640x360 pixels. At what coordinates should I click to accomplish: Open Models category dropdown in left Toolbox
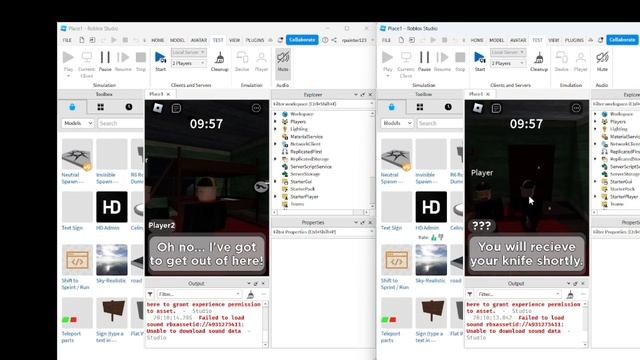point(78,123)
